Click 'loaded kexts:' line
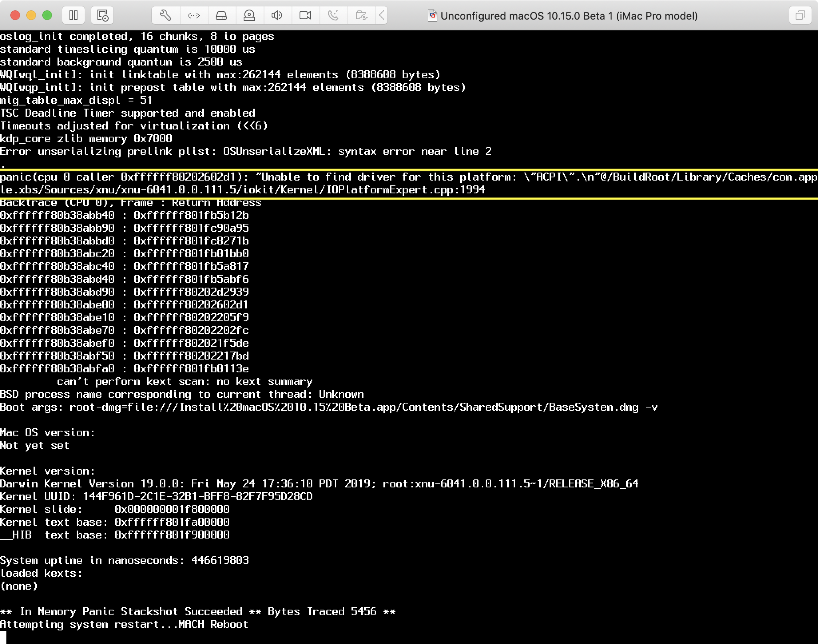This screenshot has height=644, width=818. click(x=41, y=573)
